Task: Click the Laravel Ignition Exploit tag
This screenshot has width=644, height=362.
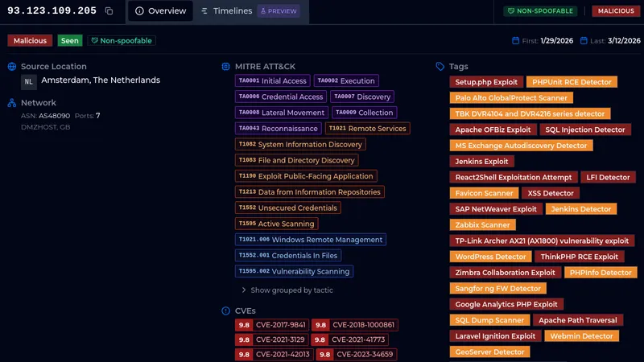Action: [x=495, y=336]
